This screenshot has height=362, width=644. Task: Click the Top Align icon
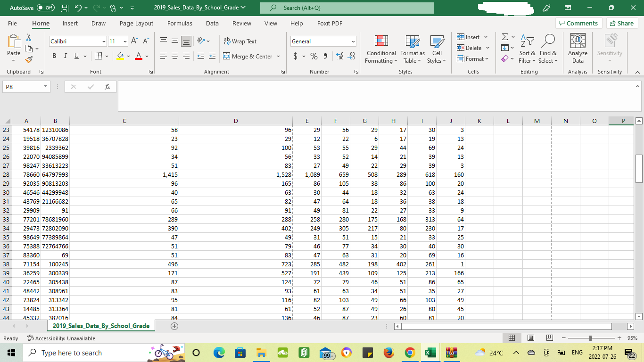coord(164,41)
